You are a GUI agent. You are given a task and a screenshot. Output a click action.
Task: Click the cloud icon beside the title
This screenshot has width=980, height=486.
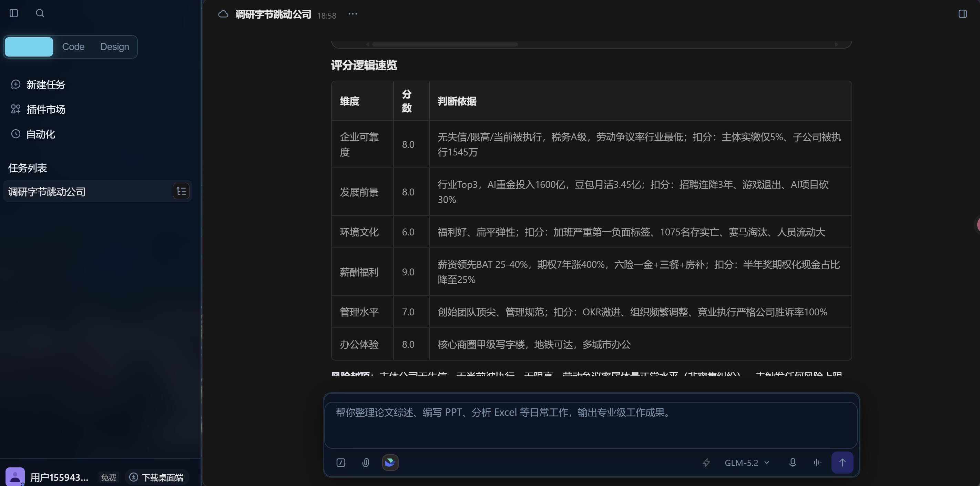coord(223,14)
